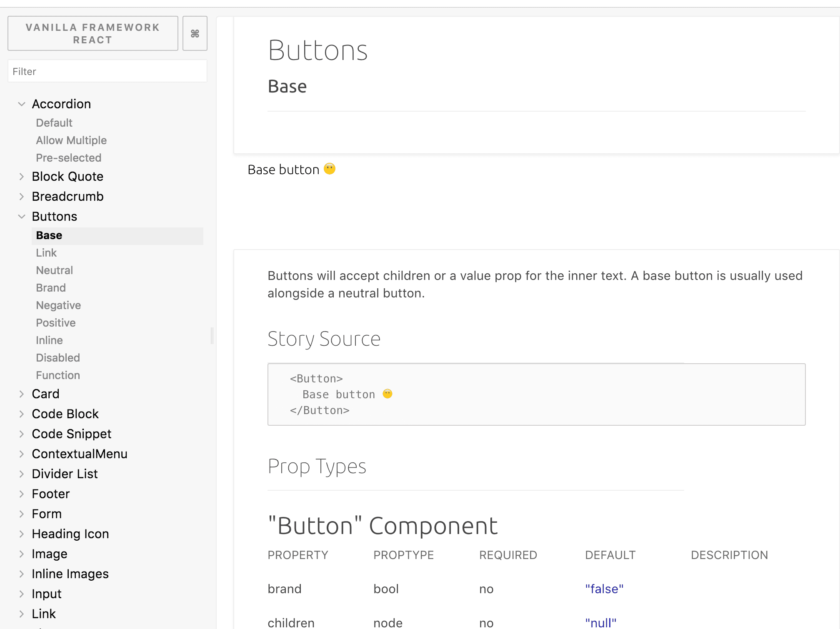The width and height of the screenshot is (840, 629).
Task: Expand the Inline Images section
Action: point(70,574)
